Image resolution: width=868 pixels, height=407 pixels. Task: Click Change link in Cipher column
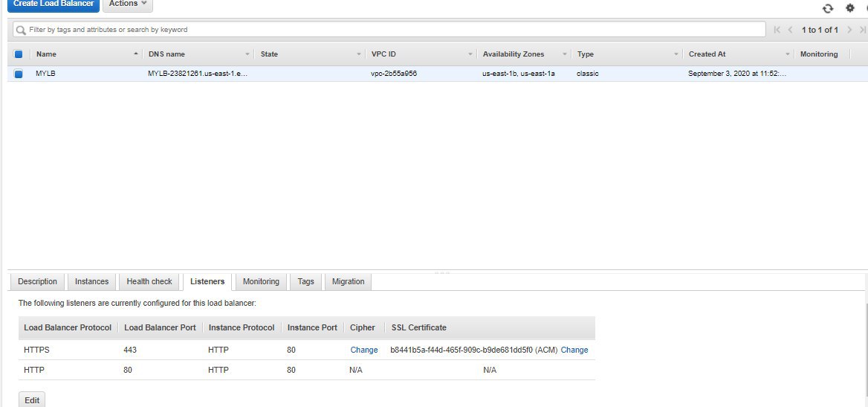tap(363, 350)
